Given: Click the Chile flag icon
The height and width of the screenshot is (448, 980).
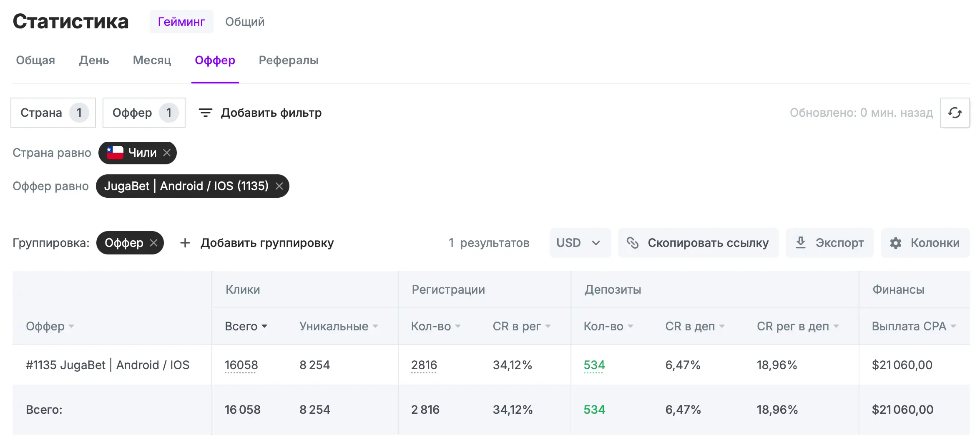Looking at the screenshot, I should tap(115, 153).
